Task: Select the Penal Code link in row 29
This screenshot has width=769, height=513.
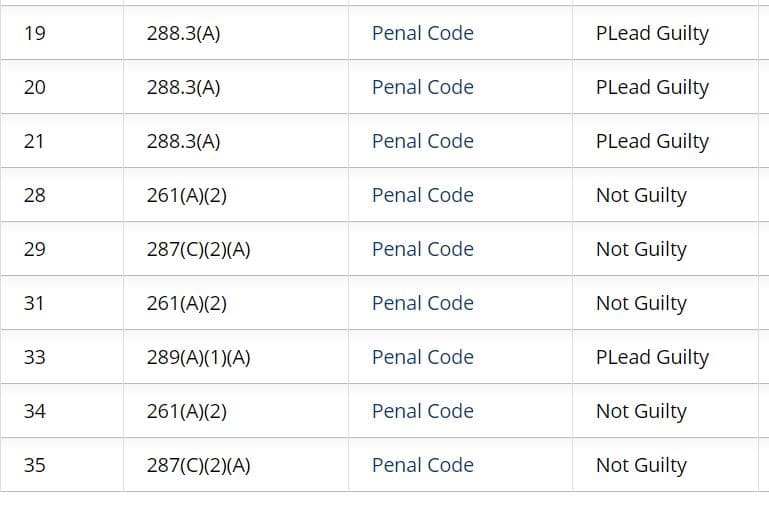Action: click(x=422, y=249)
